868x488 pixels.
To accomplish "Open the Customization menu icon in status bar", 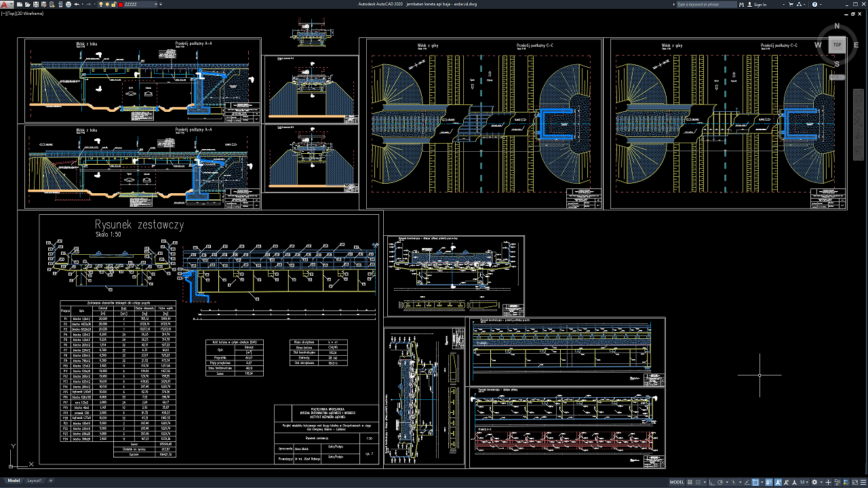I will (862, 481).
